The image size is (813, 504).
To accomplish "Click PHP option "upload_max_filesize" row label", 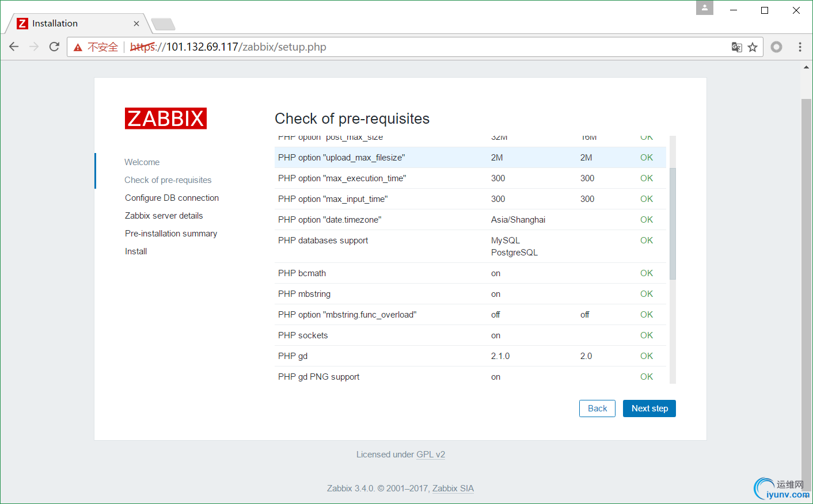I will click(341, 158).
